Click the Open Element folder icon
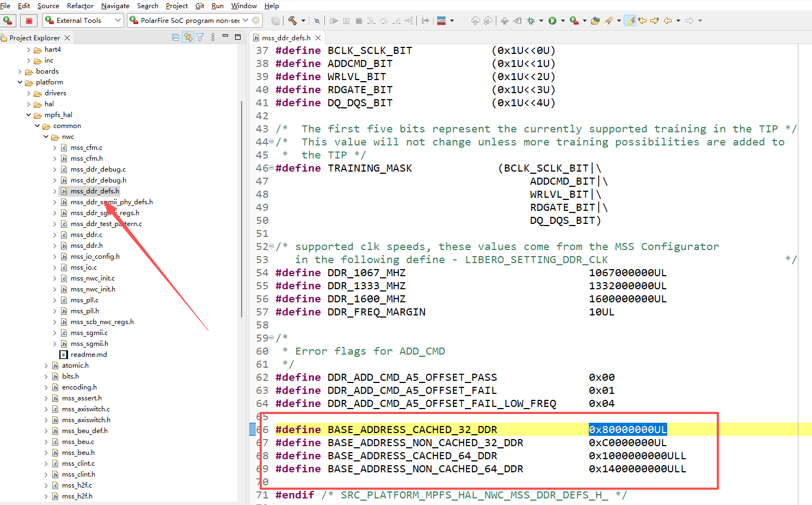 click(x=595, y=21)
